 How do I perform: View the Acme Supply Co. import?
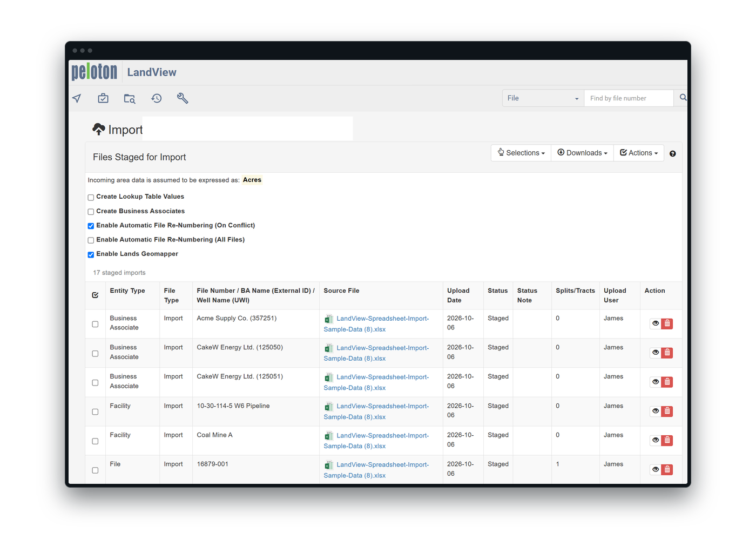coord(656,323)
